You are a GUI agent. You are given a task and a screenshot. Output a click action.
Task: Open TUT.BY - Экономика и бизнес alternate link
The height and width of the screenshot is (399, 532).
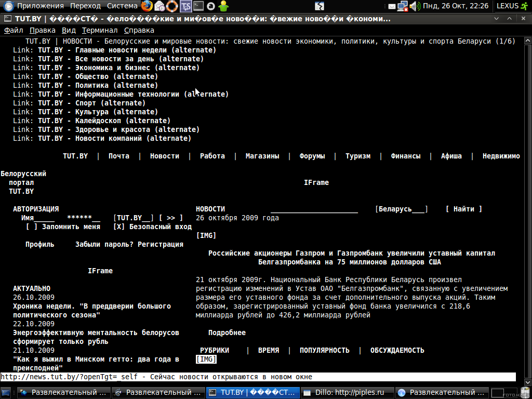119,68
